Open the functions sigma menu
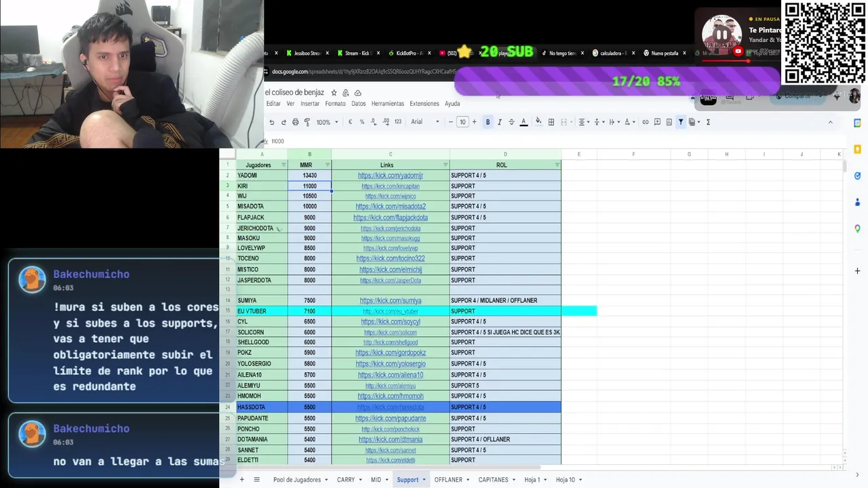 [x=708, y=122]
